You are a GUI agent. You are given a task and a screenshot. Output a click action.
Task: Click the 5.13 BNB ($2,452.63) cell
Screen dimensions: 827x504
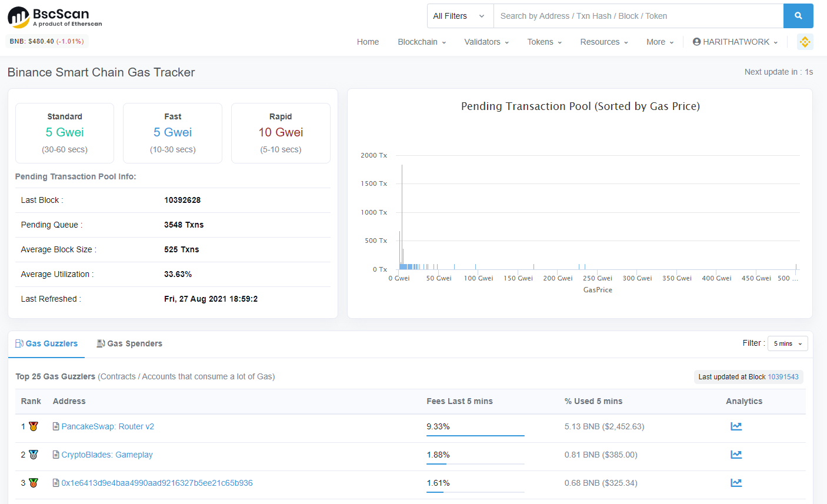pyautogui.click(x=604, y=426)
